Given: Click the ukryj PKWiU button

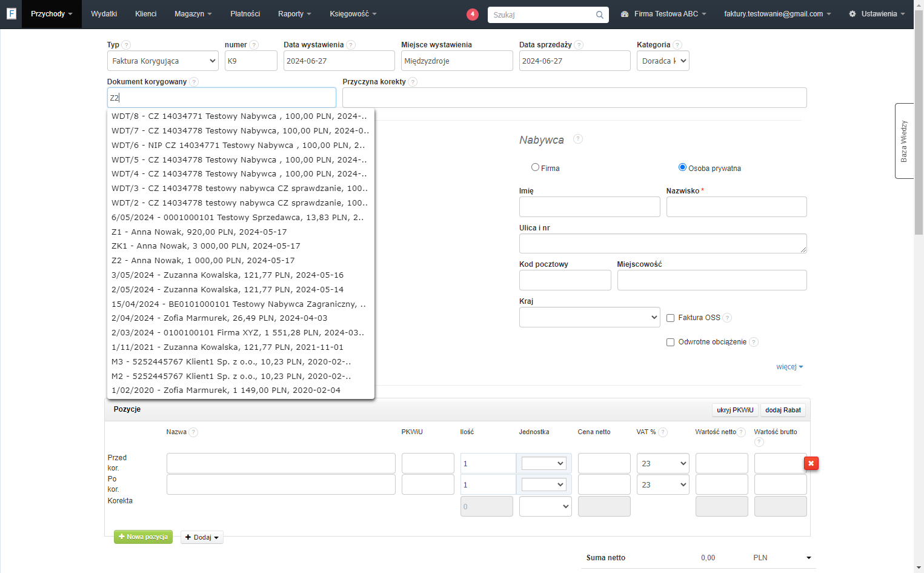Looking at the screenshot, I should pyautogui.click(x=735, y=410).
